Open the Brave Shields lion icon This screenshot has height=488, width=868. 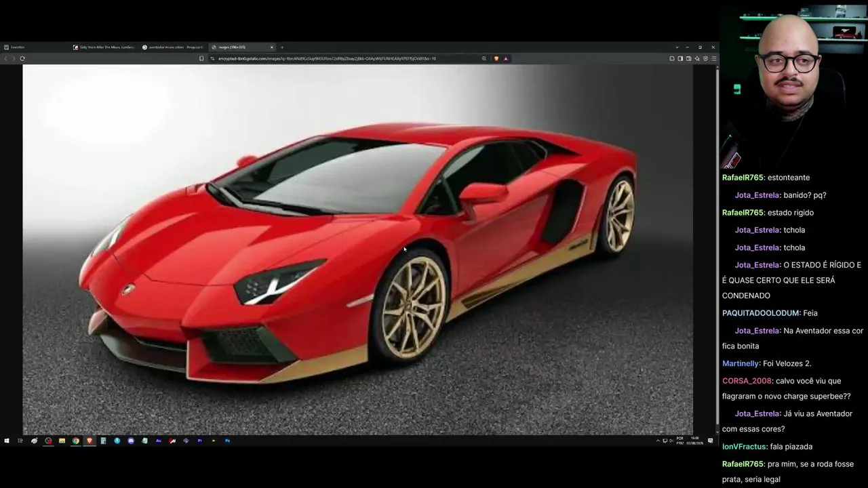coord(496,58)
